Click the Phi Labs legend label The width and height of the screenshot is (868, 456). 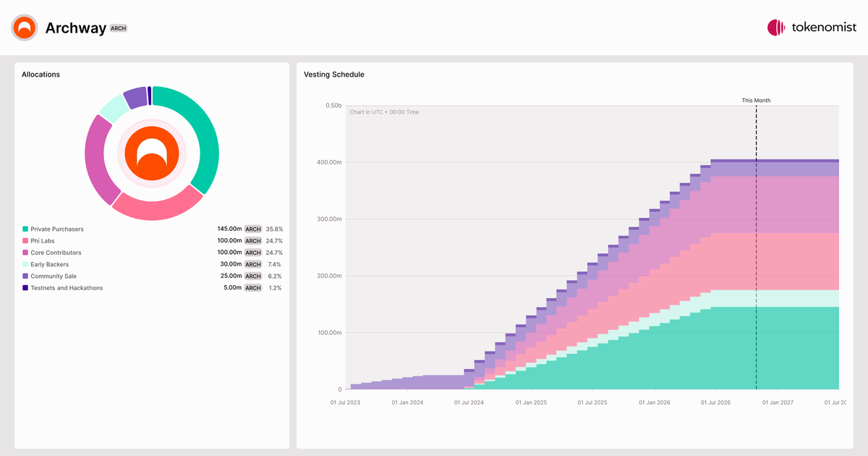point(43,240)
